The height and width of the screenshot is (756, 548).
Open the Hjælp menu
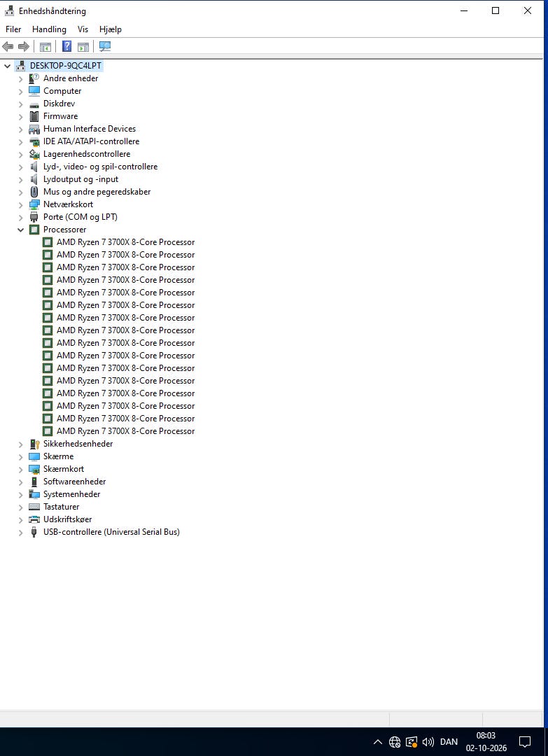pyautogui.click(x=111, y=29)
